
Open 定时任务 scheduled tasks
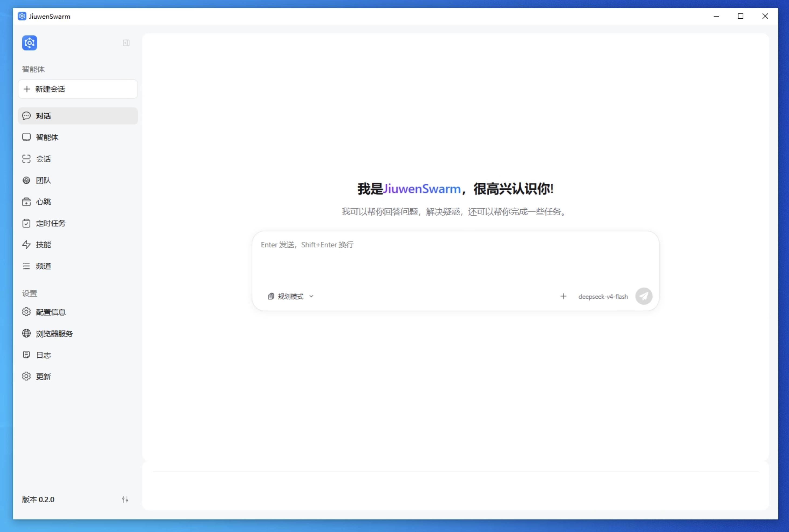[x=78, y=223]
